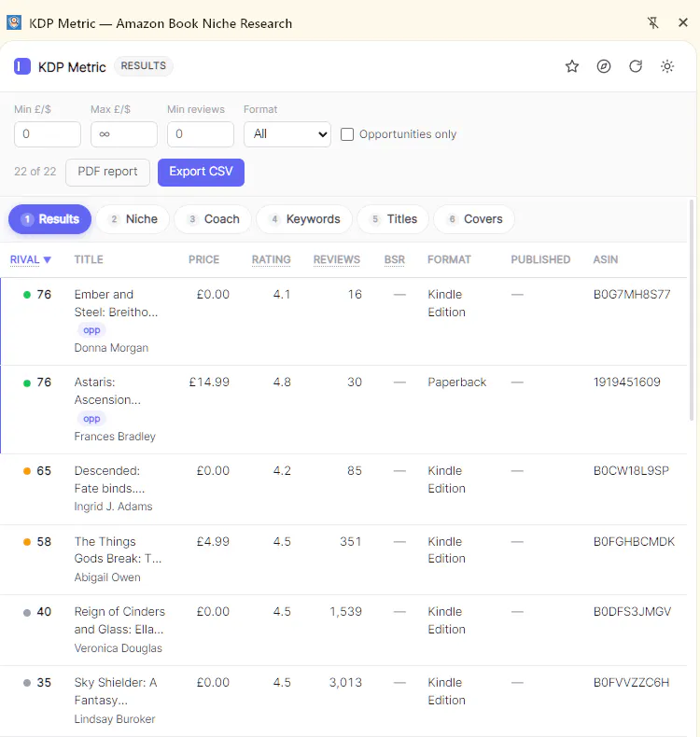Image resolution: width=700 pixels, height=737 pixels.
Task: Go to the Titles tab
Action: click(x=393, y=219)
